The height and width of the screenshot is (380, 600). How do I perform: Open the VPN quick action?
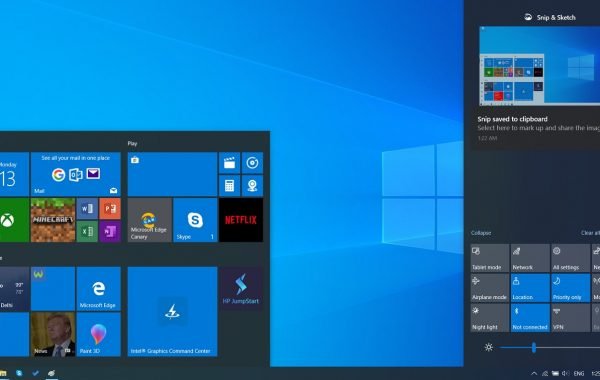click(571, 318)
